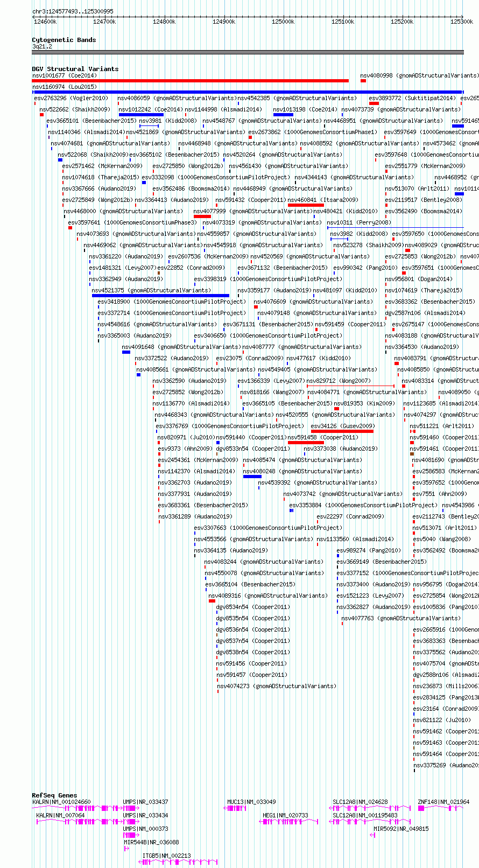This screenshot has height=868, width=479.
Task: Click variant label esv9373 (Ahn2009)
Action: (185, 449)
